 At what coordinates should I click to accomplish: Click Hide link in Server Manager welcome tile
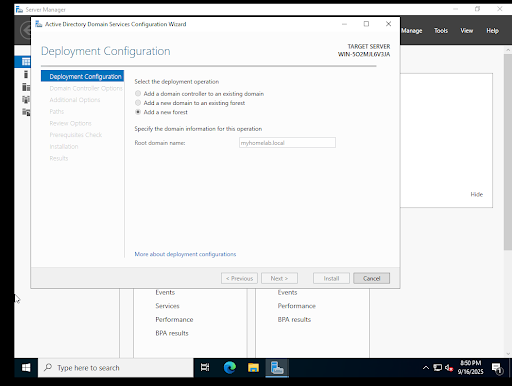[x=476, y=194]
